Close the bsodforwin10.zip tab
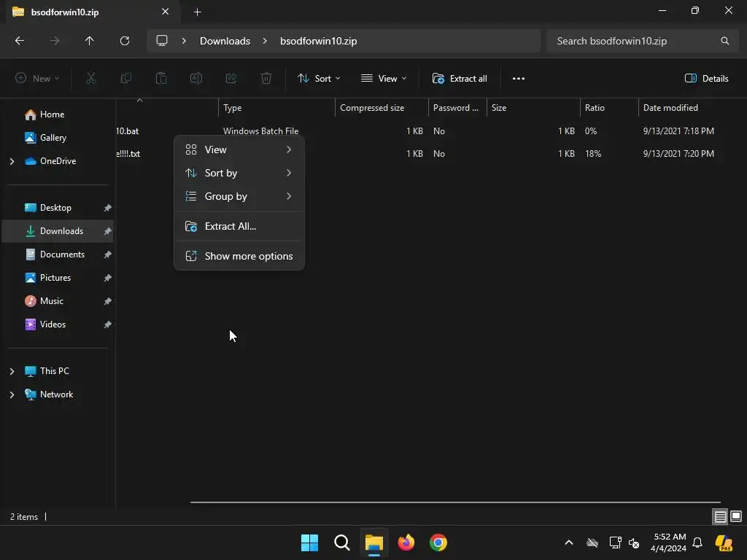This screenshot has height=560, width=747. click(x=165, y=12)
